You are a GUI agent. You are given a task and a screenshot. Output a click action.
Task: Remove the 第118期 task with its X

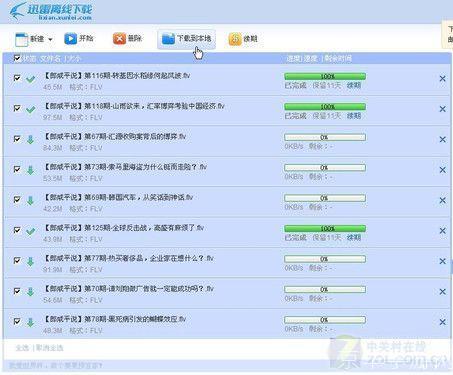tap(442, 109)
